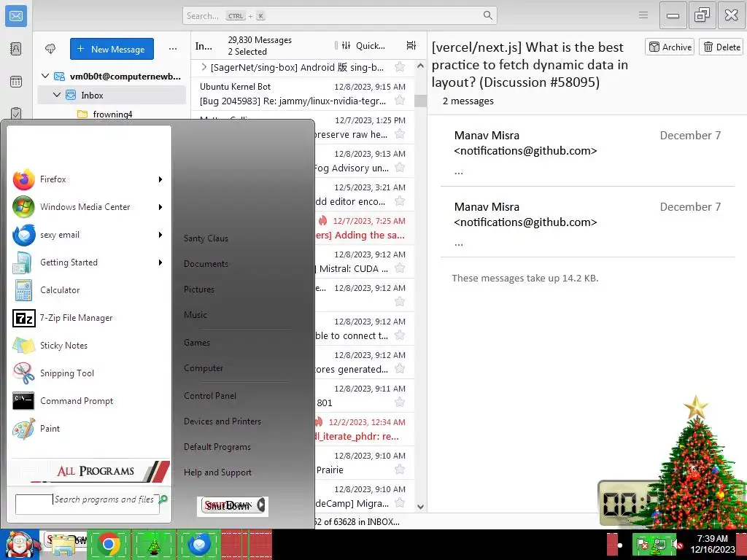Click the Shut Down button
Viewport: 747px width, 560px height.
(x=228, y=505)
